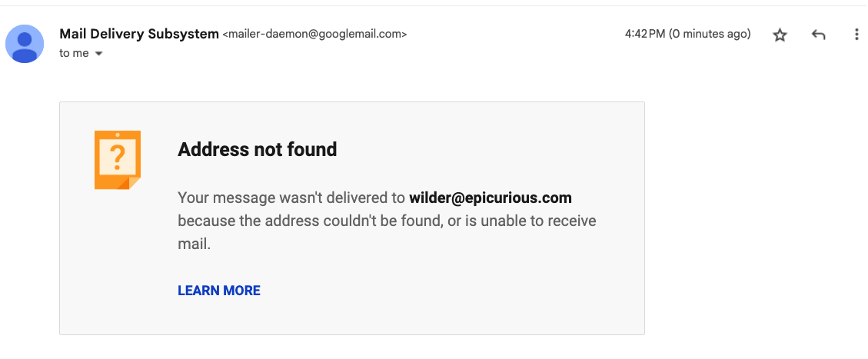Screen dimensions: 868x359
Task: Open the LEARN MORE link
Action: (219, 291)
